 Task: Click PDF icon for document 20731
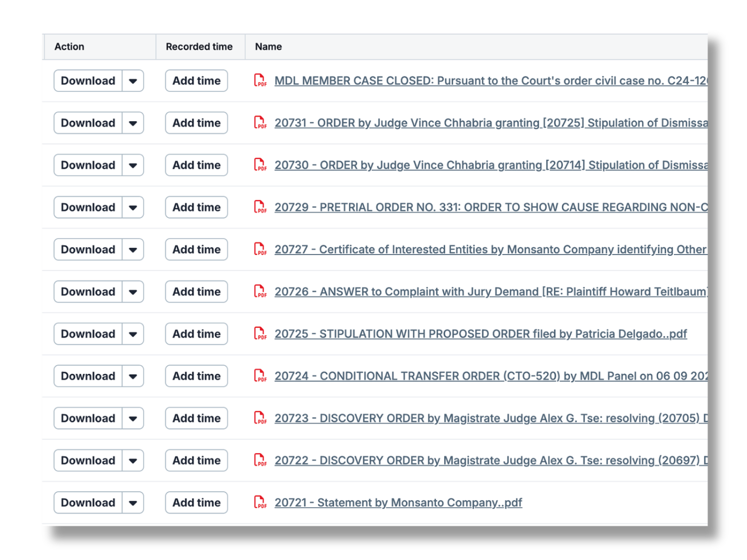tap(260, 123)
